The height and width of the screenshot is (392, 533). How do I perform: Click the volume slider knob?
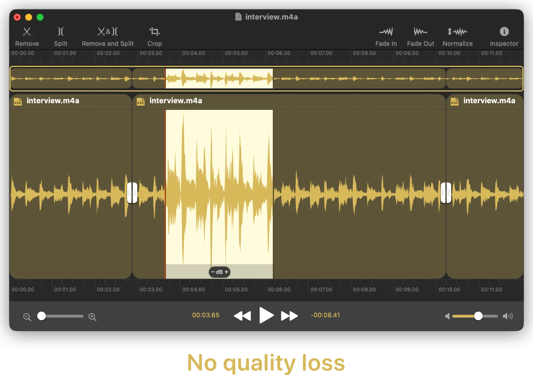[478, 316]
